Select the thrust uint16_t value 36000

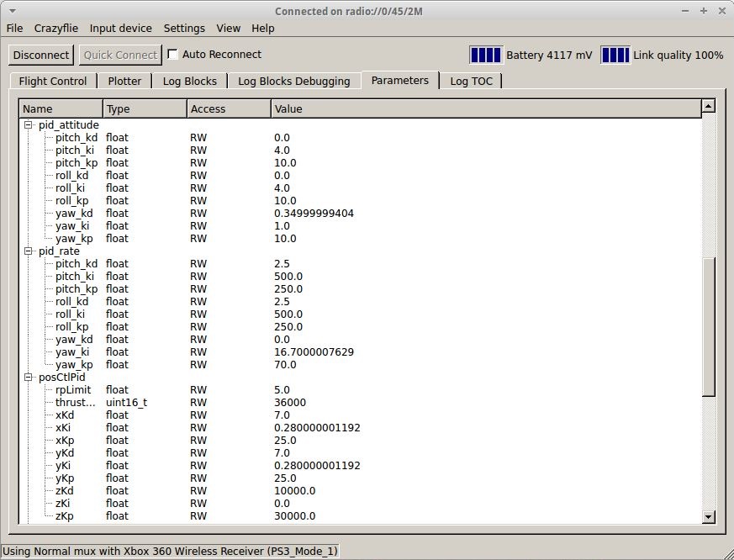tap(290, 402)
